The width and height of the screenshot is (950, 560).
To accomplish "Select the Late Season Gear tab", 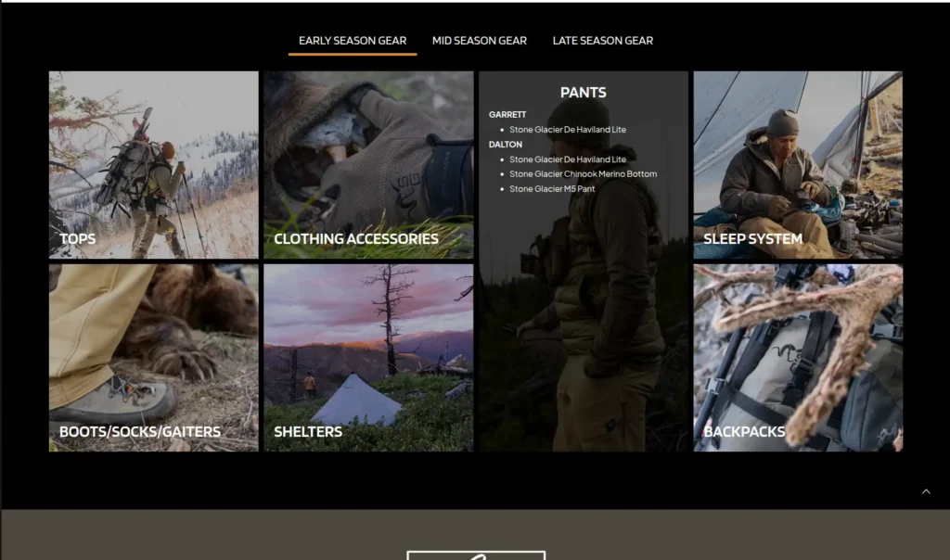I will [x=602, y=41].
